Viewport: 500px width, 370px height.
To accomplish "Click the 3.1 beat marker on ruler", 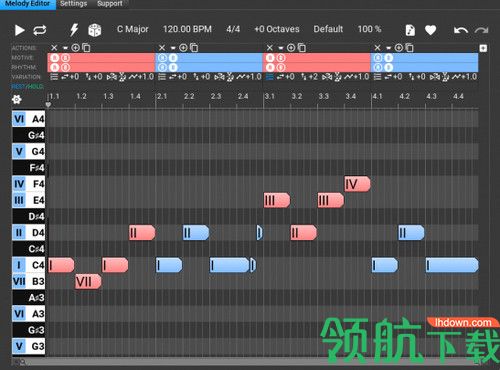I will click(x=270, y=97).
